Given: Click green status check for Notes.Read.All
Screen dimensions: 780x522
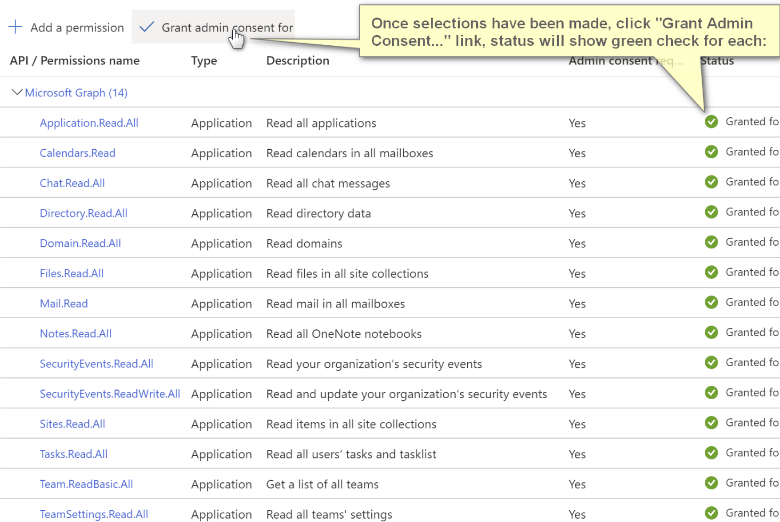Looking at the screenshot, I should tap(711, 332).
